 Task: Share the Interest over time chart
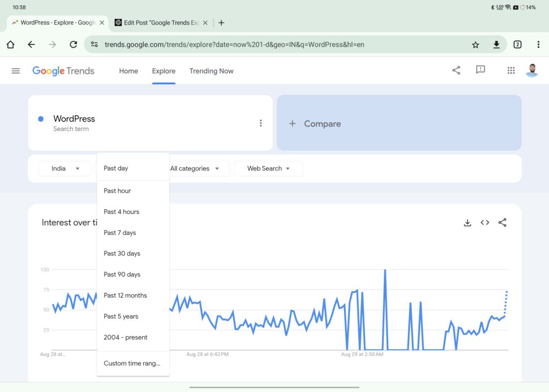point(502,223)
